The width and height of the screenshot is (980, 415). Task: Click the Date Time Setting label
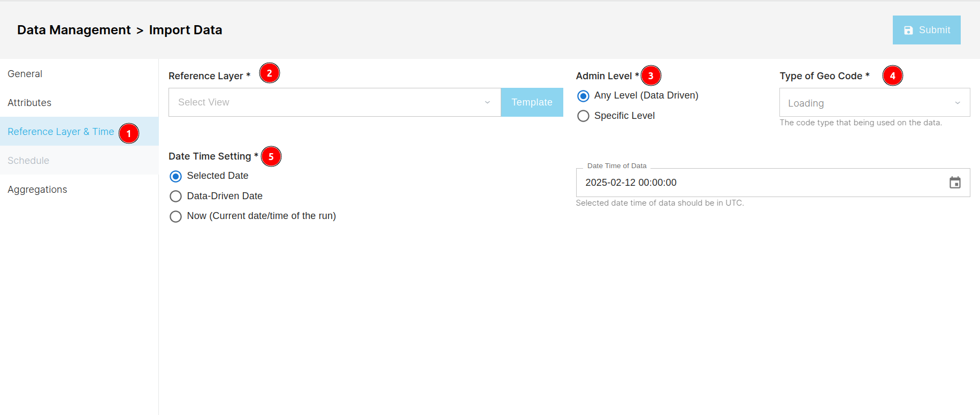213,156
